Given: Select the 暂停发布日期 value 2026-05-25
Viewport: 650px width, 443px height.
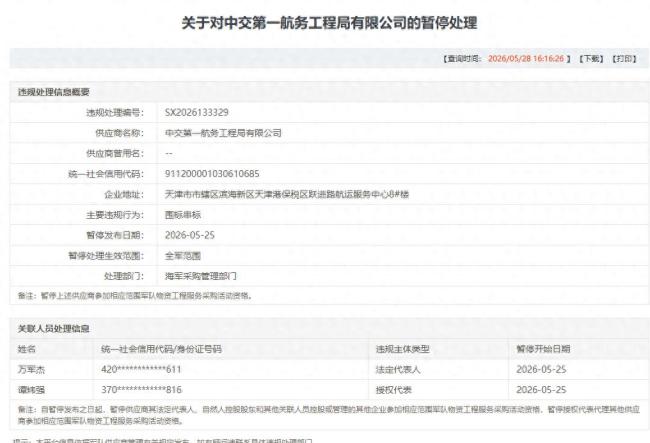Looking at the screenshot, I should 189,235.
